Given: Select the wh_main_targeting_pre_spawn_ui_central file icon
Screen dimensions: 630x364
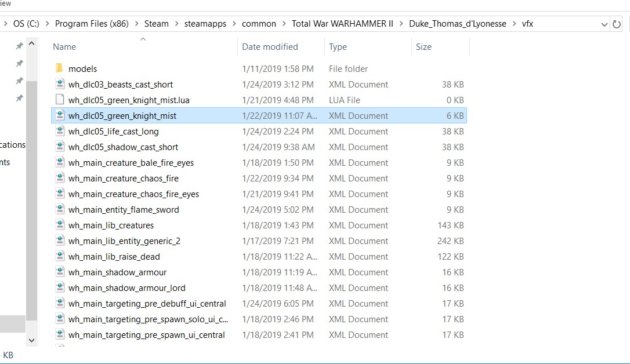Looking at the screenshot, I should (x=60, y=334).
